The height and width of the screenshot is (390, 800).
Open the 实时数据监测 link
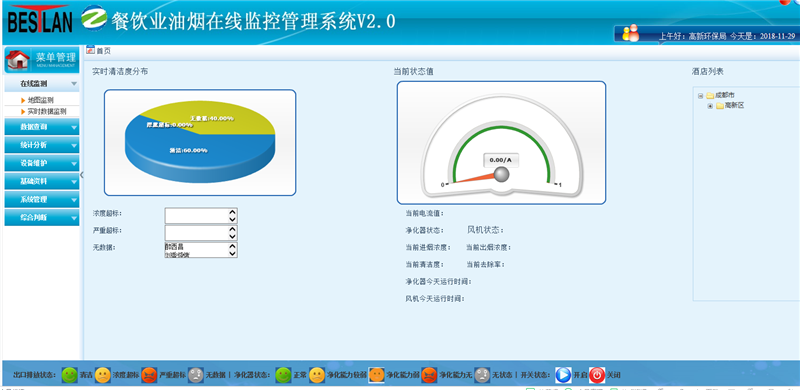pyautogui.click(x=46, y=111)
